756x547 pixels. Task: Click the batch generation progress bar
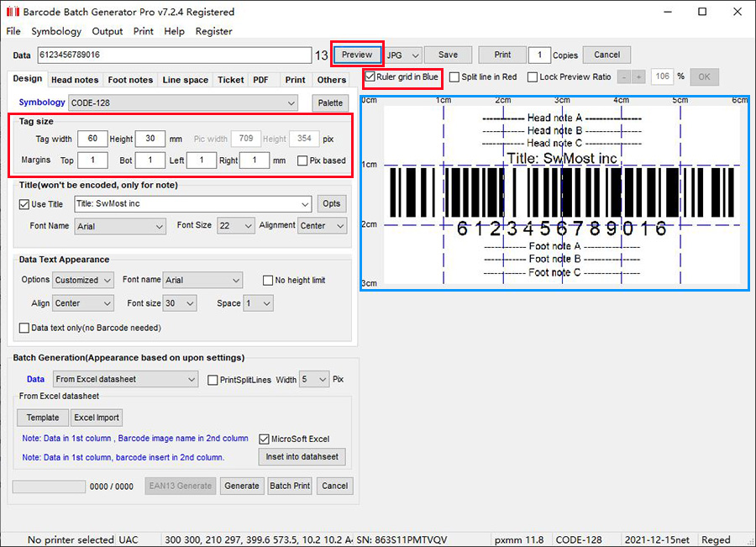click(49, 487)
